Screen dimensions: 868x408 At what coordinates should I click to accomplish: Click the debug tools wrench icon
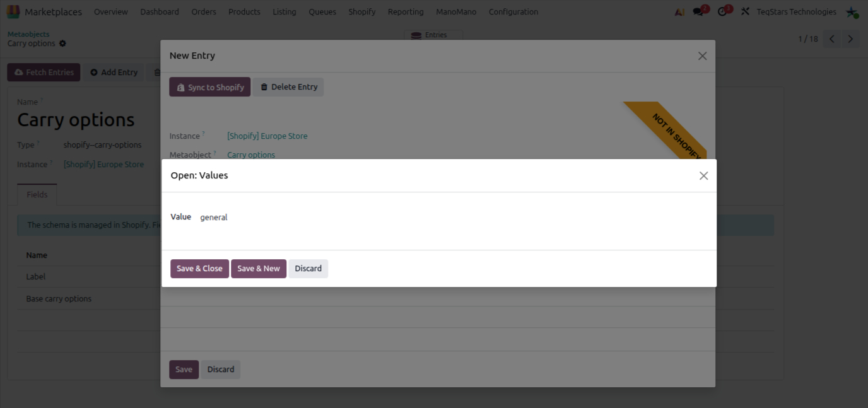click(745, 11)
